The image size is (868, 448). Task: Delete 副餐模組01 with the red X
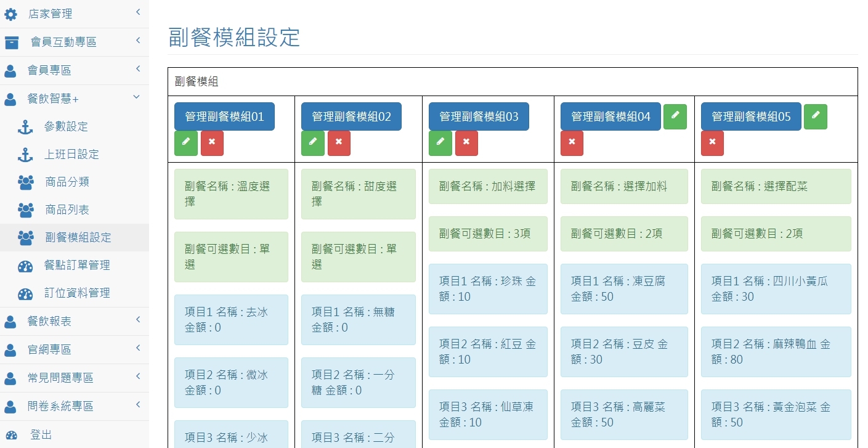[x=212, y=143]
